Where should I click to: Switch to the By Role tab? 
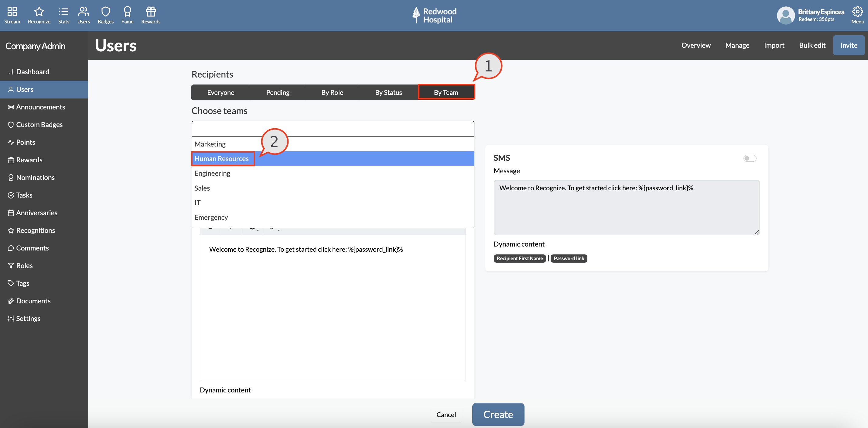click(x=332, y=92)
